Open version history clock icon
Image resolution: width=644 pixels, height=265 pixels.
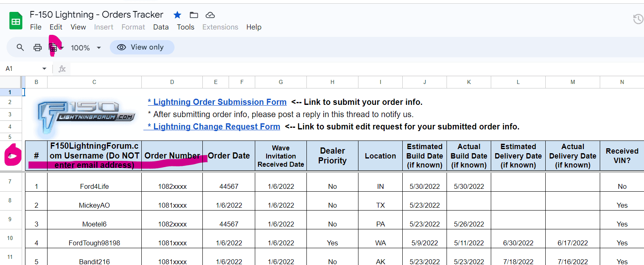638,19
